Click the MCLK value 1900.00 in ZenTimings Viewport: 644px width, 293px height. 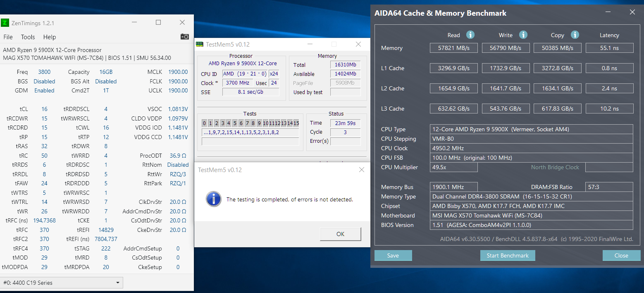(178, 72)
